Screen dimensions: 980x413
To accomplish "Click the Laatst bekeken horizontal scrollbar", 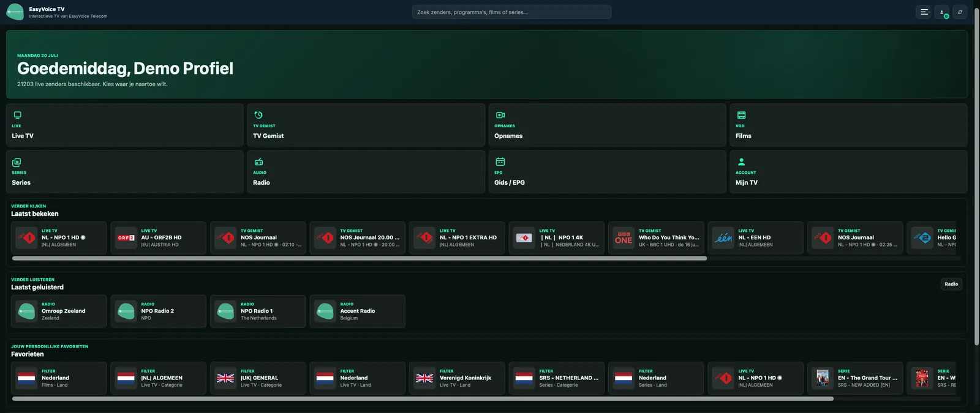I will pyautogui.click(x=360, y=258).
